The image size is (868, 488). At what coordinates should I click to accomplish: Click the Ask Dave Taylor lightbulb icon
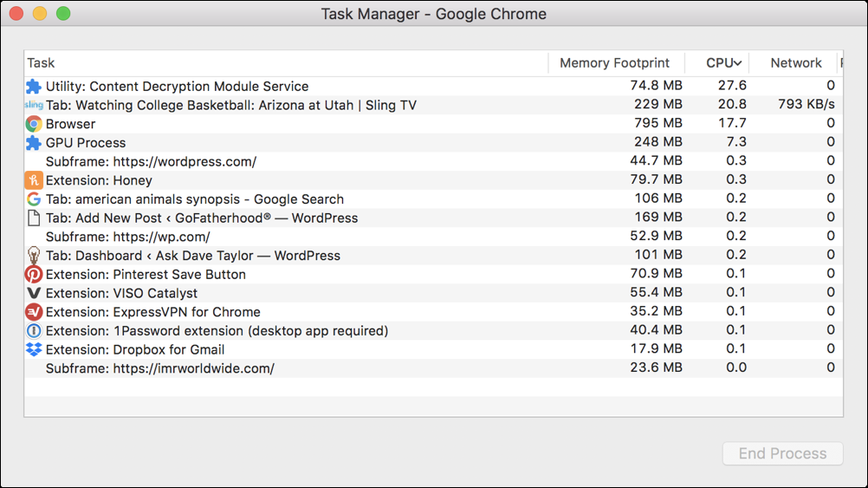(x=34, y=256)
